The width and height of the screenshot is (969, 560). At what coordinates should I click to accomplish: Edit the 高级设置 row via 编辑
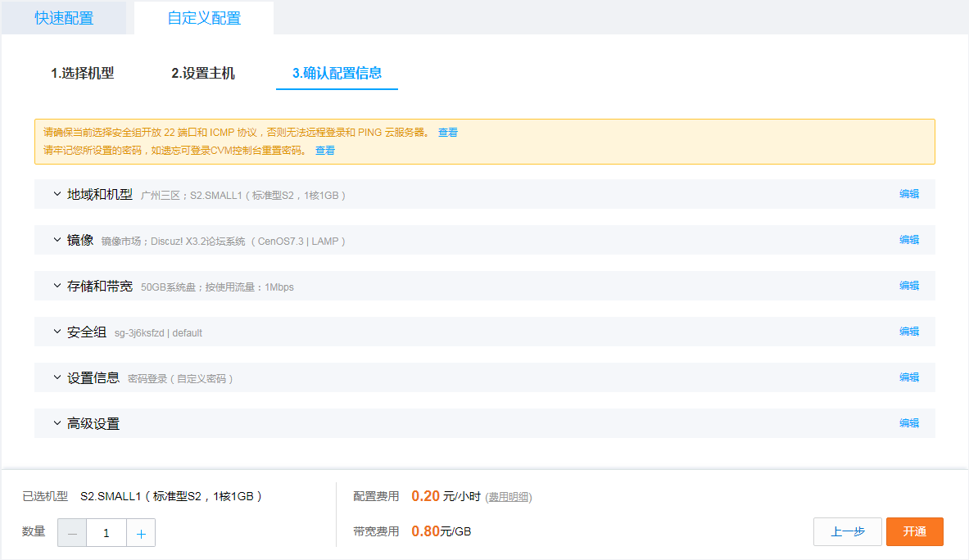click(909, 423)
